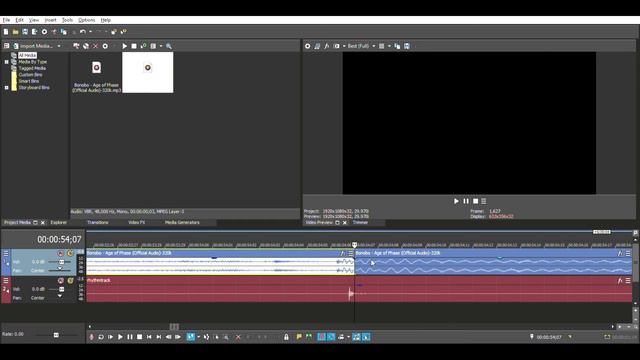
Task: Undo the last action with the curved arrow
Action: click(83, 32)
